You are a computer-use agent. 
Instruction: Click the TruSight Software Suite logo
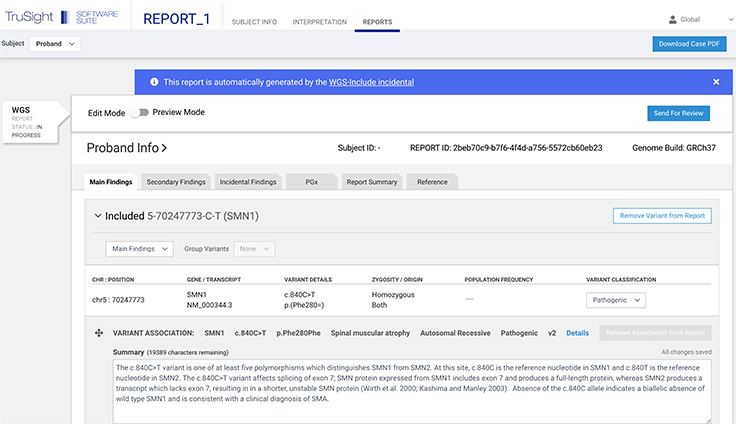[x=62, y=19]
